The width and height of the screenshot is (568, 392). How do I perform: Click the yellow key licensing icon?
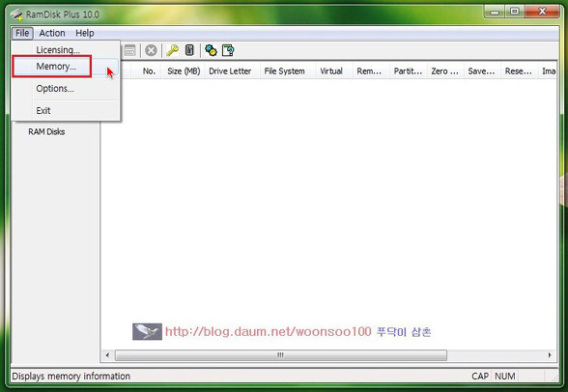172,50
